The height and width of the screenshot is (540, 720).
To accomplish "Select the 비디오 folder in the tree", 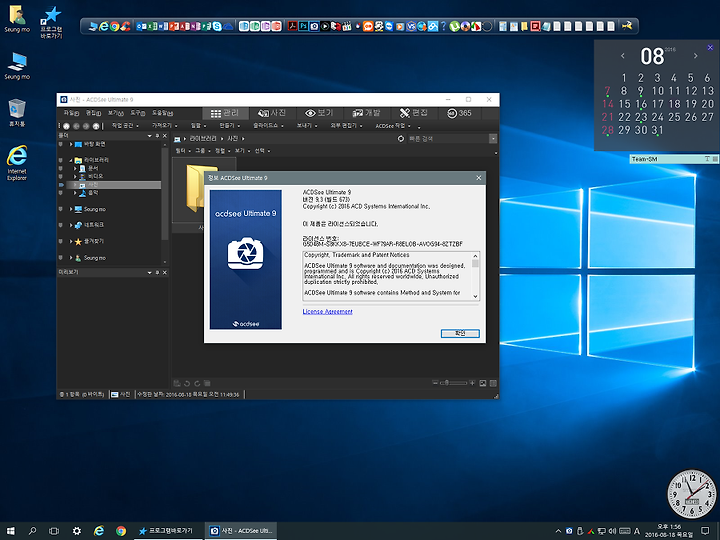I will click(96, 176).
